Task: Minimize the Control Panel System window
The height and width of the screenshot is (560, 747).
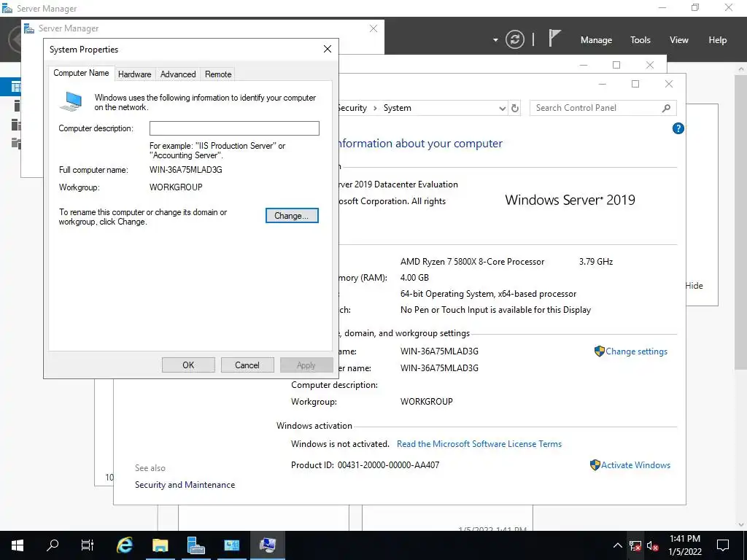Action: click(x=602, y=84)
